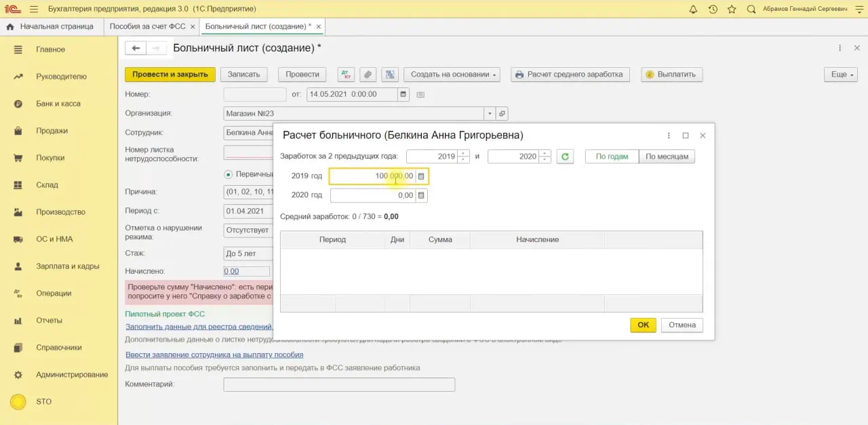Switch to Пособия за счет ФСС tab
This screenshot has width=868, height=425.
pos(146,26)
